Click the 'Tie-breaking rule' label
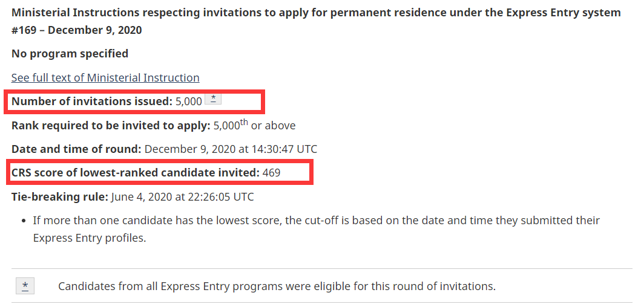Viewport: 644px width, 307px height. pos(59,197)
